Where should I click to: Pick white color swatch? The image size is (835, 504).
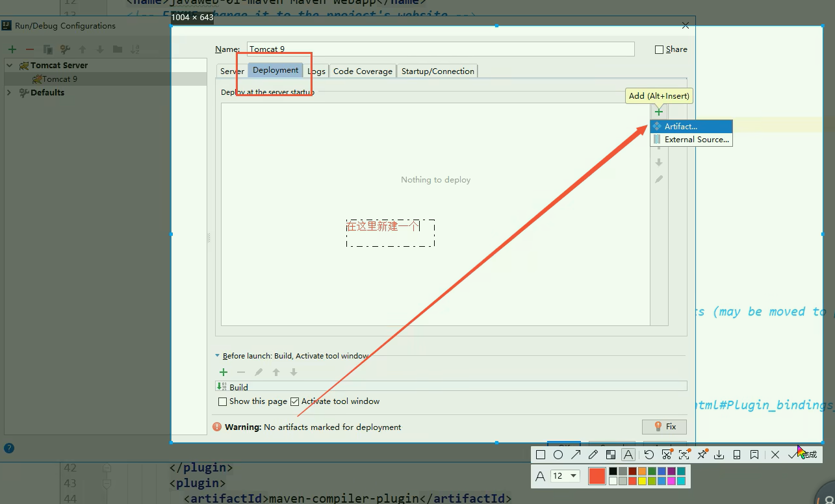pyautogui.click(x=613, y=481)
